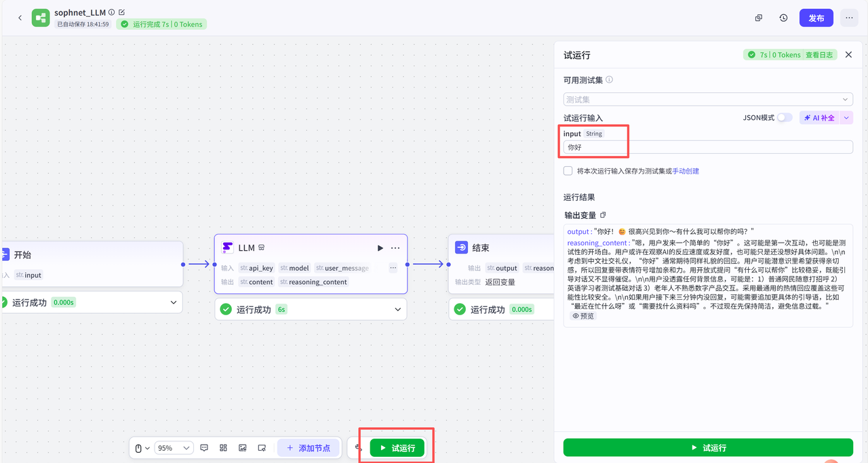Click 添加节点 to add a node
Viewport: 868px width, 463px height.
308,448
